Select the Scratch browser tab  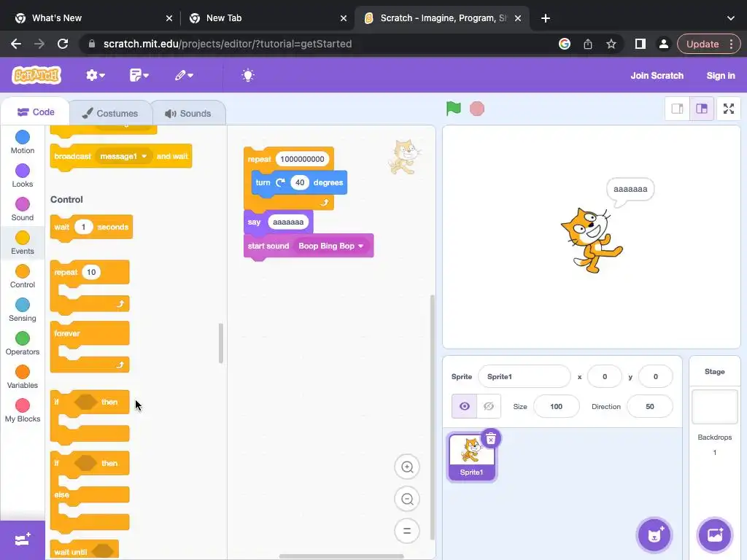(441, 18)
